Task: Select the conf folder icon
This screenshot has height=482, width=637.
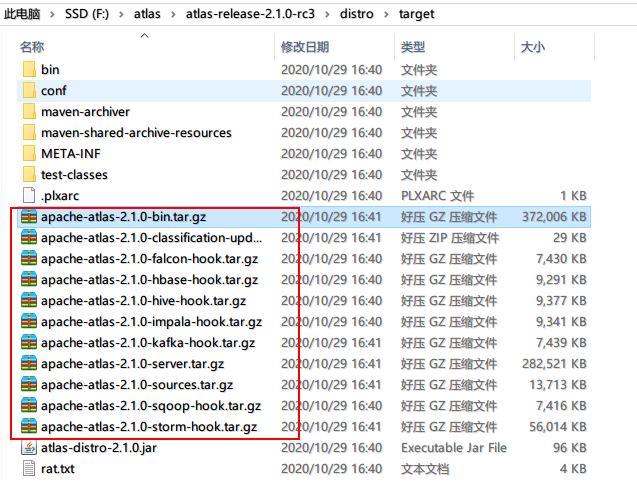Action: tap(28, 91)
